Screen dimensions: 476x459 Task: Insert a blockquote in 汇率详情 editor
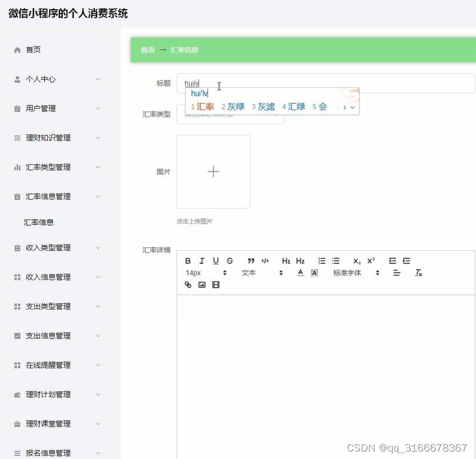coord(251,261)
